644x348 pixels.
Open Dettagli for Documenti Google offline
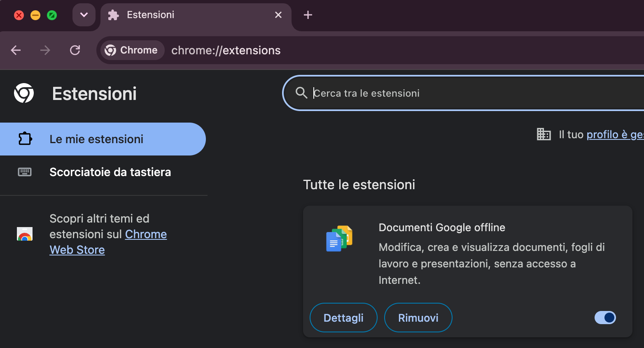[x=343, y=318]
